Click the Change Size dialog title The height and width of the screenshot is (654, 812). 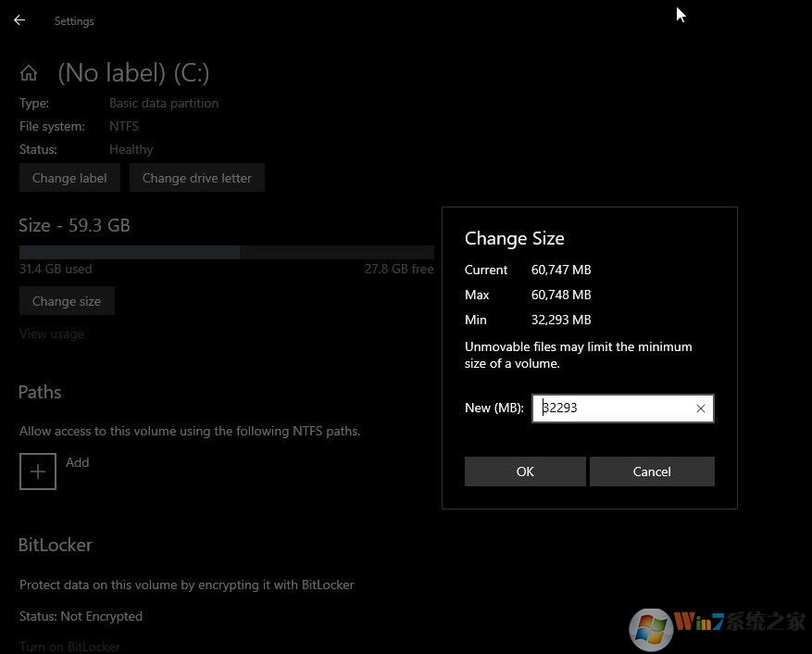(514, 238)
